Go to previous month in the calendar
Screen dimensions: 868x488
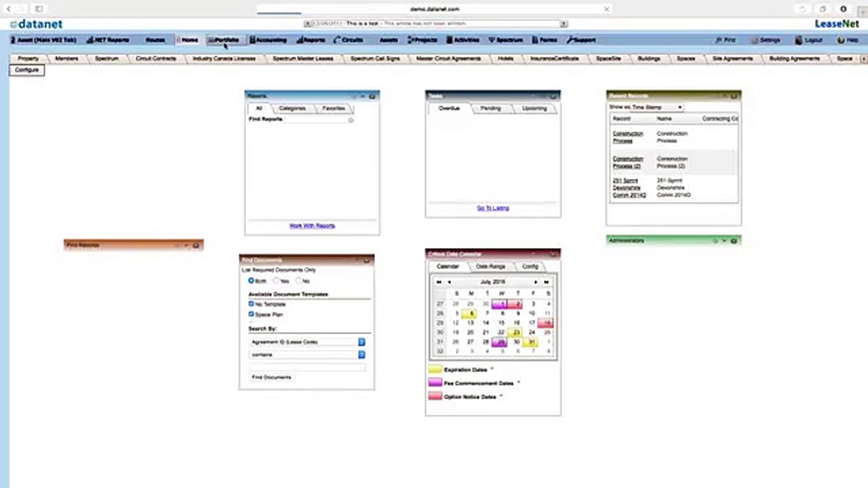coord(449,282)
